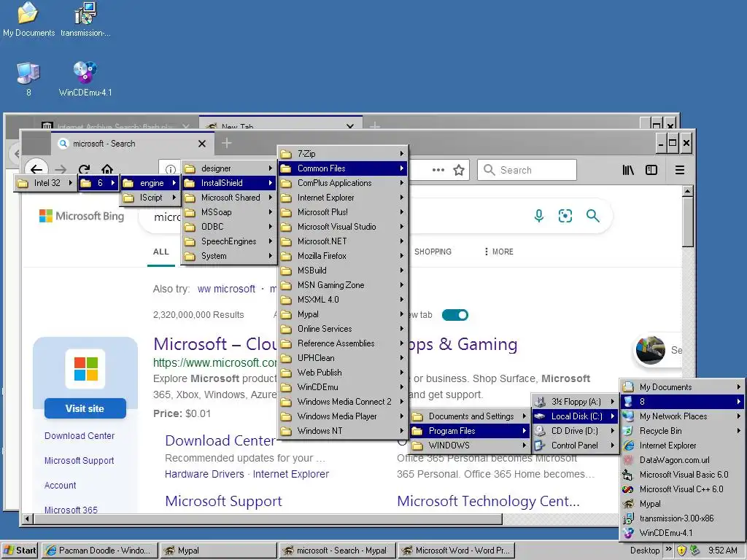The image size is (747, 560).
Task: Click the Microsoft Bing logo
Action: click(82, 216)
